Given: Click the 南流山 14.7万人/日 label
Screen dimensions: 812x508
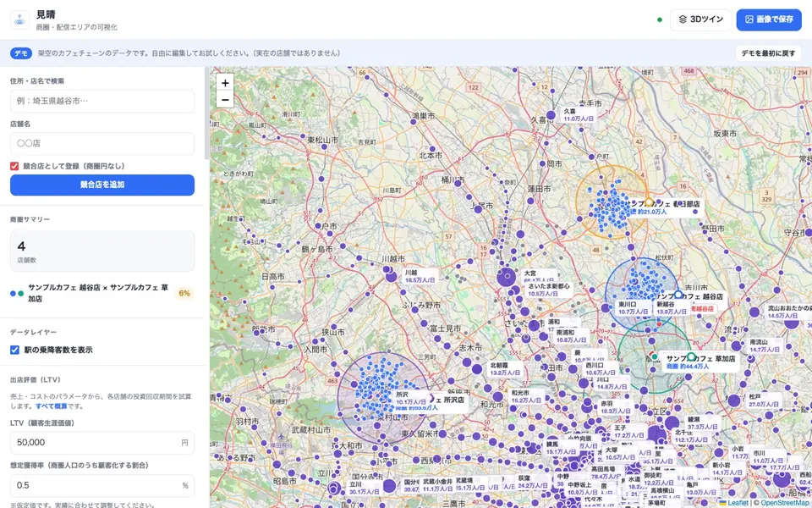Looking at the screenshot, I should [765, 345].
